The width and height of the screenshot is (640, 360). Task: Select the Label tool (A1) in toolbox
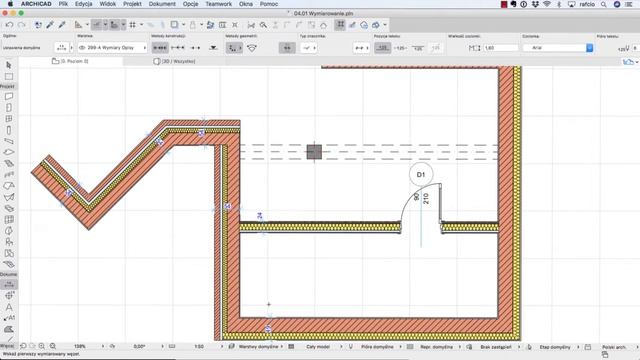[x=9, y=318]
